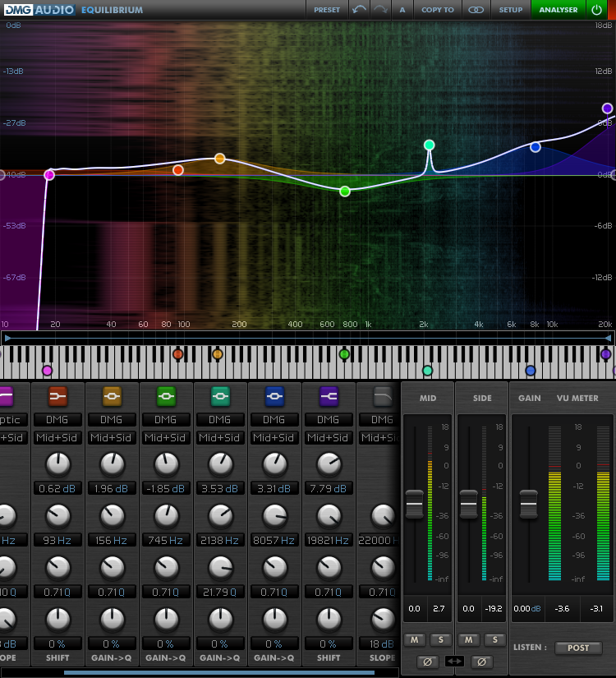Solo the Side channel
This screenshot has height=678, width=616.
494,639
